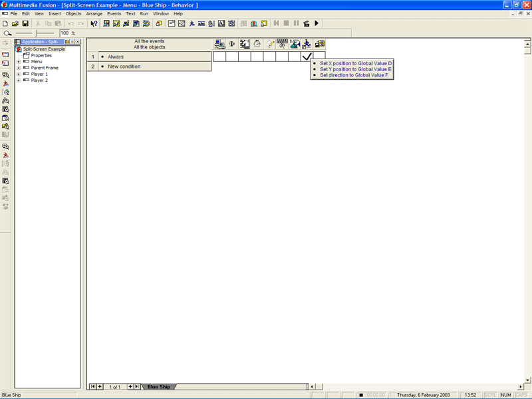Screen dimensions: 532x399
Task: Toggle the checkmark action cell in row 1
Action: (307, 57)
